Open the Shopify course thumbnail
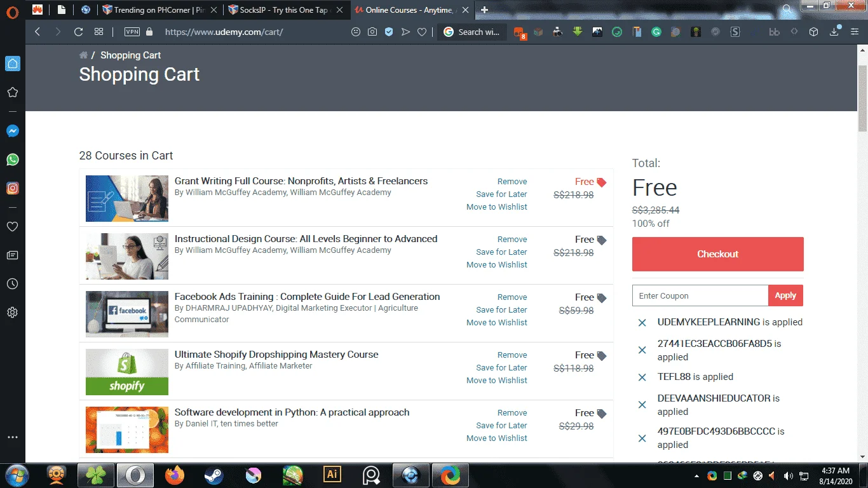The height and width of the screenshot is (488, 868). (x=127, y=372)
